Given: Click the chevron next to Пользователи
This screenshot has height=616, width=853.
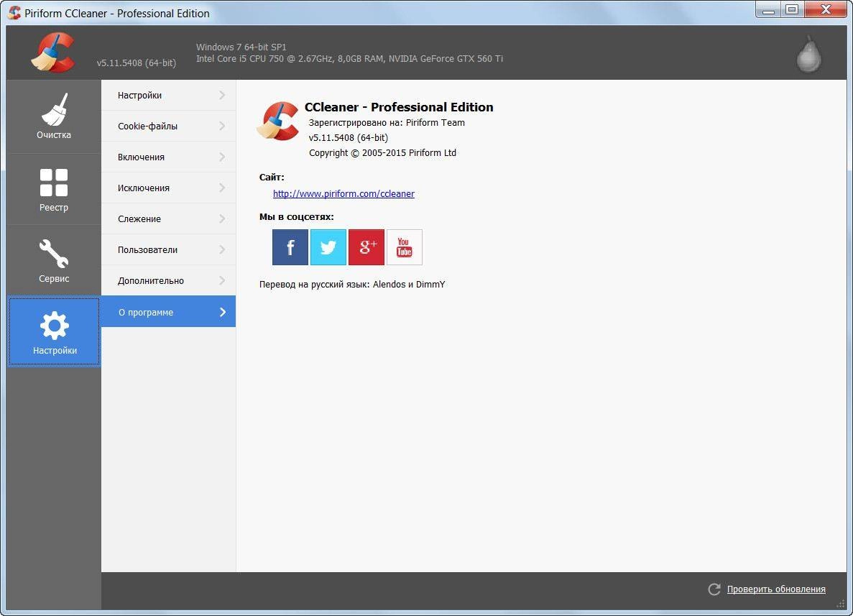Looking at the screenshot, I should coord(222,249).
